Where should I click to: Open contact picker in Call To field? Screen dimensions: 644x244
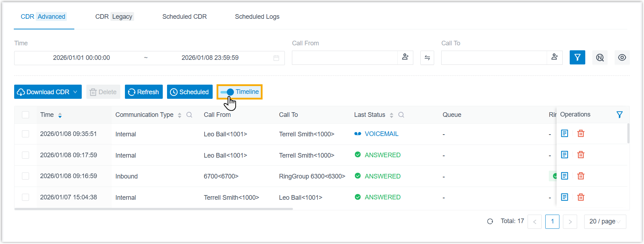(x=554, y=57)
